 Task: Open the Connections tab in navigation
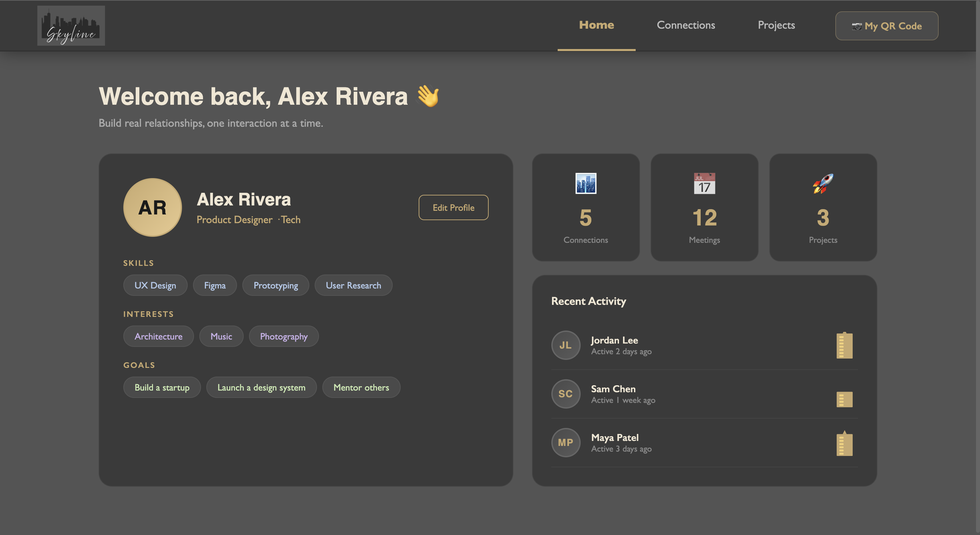click(x=686, y=25)
